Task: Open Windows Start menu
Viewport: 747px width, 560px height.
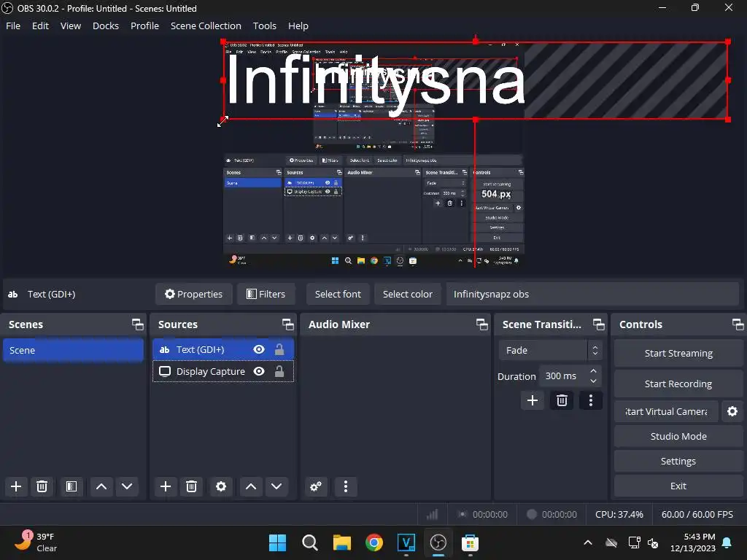Action: 277,542
